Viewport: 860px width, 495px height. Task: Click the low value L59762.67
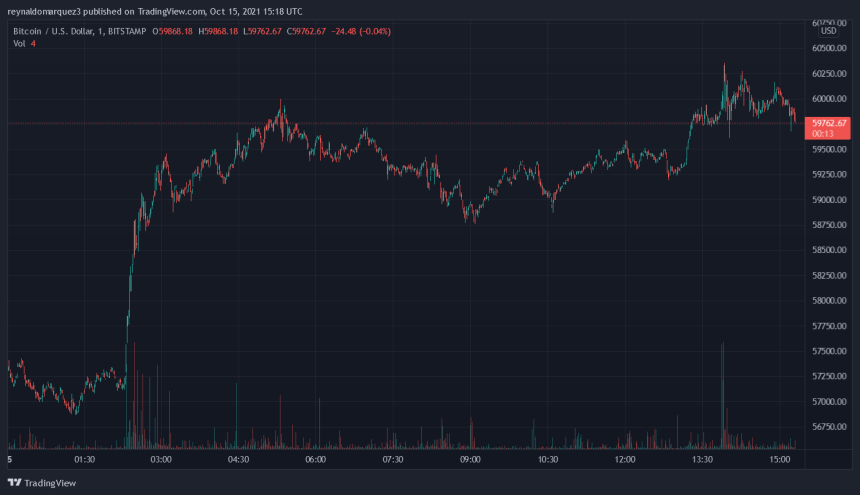pyautogui.click(x=262, y=31)
